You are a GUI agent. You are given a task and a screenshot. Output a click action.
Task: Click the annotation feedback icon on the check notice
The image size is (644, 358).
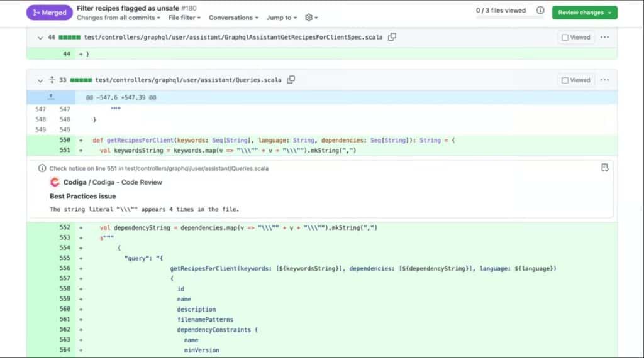(604, 168)
